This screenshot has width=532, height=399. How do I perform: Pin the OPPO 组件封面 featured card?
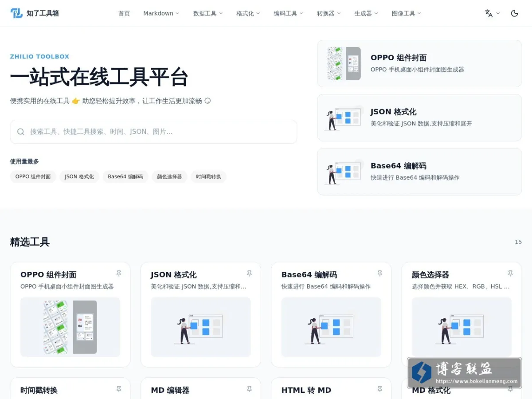(x=119, y=274)
